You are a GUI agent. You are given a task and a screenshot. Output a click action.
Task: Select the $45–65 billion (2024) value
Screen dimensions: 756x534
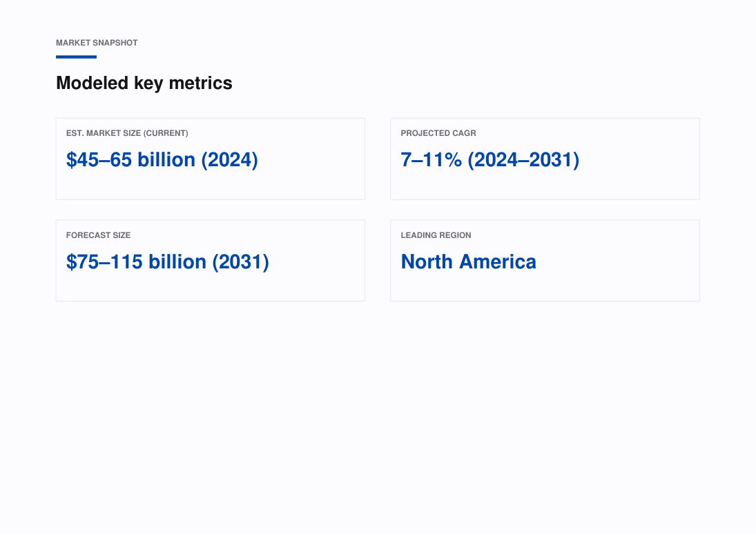click(162, 160)
